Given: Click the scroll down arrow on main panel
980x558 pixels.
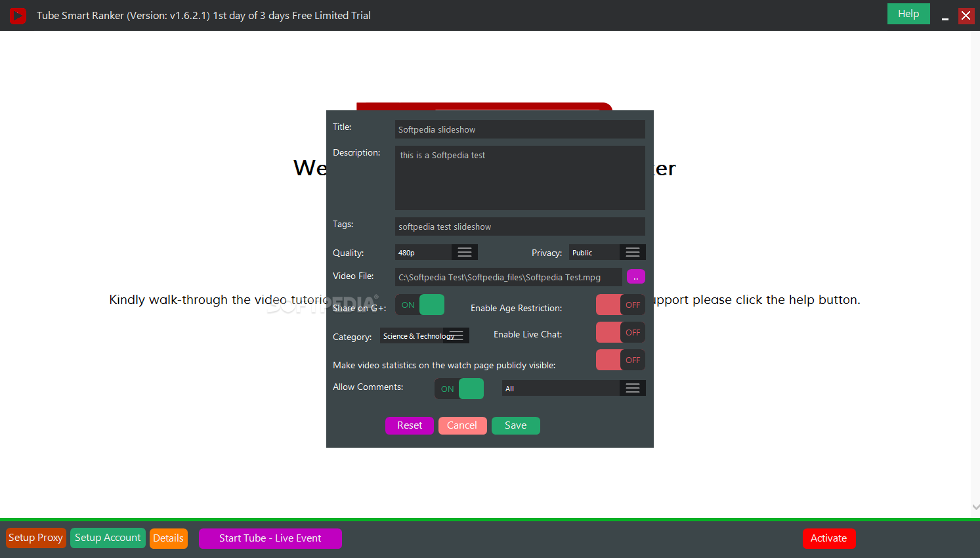Looking at the screenshot, I should tap(975, 507).
